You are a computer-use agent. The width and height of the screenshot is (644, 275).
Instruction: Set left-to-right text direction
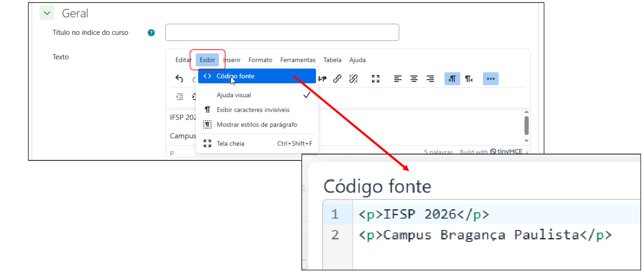(452, 79)
